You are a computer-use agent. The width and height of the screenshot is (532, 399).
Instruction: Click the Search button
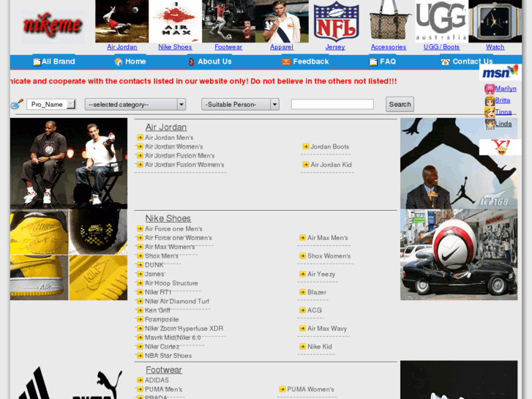tap(400, 104)
